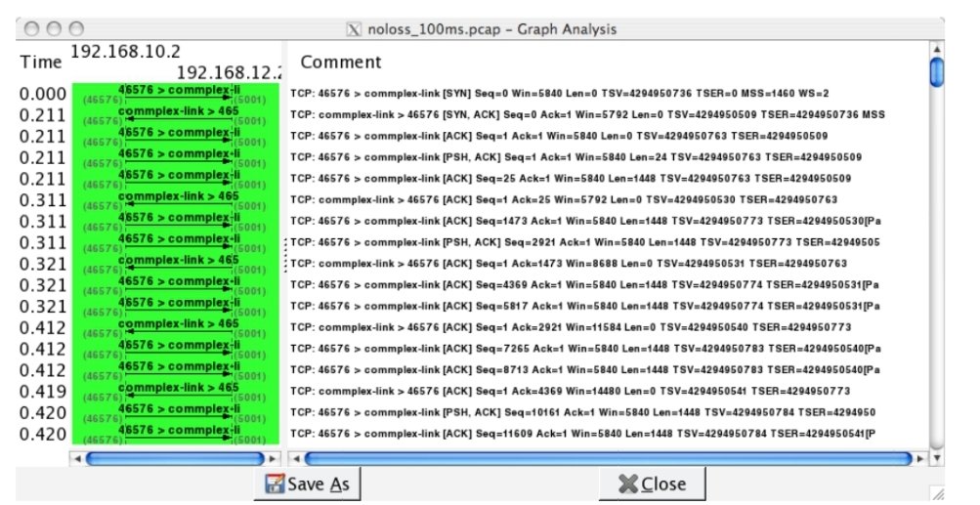
Task: Select the comment with Seq=25 Len=1448
Action: (571, 179)
